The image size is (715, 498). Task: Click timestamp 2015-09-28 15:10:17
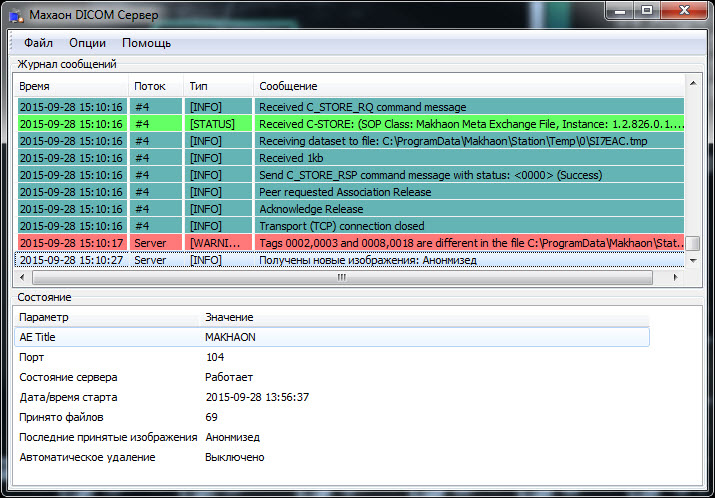click(x=72, y=243)
